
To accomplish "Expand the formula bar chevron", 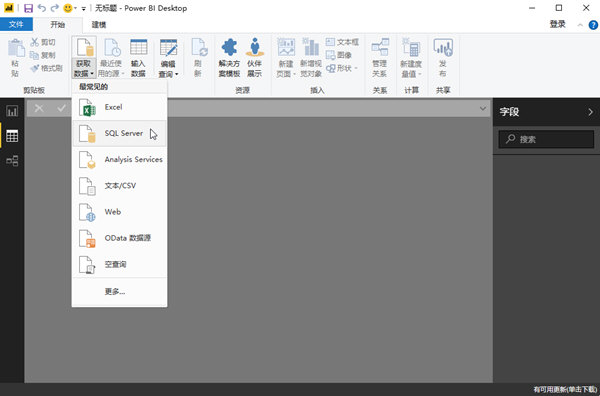I will pos(483,109).
